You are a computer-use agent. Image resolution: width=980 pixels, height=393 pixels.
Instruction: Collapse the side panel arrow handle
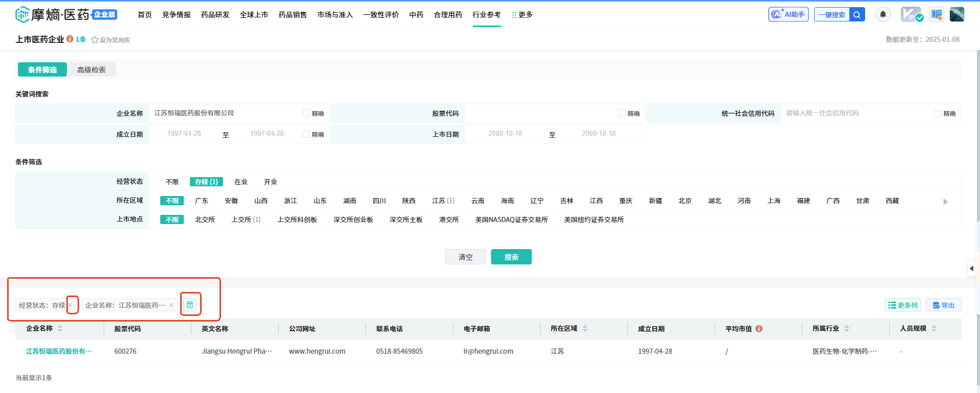[x=971, y=268]
